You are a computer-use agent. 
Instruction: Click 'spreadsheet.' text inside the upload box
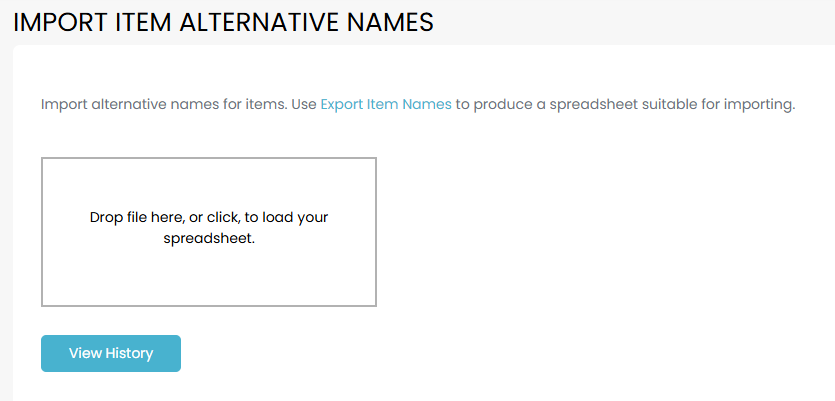tap(208, 239)
